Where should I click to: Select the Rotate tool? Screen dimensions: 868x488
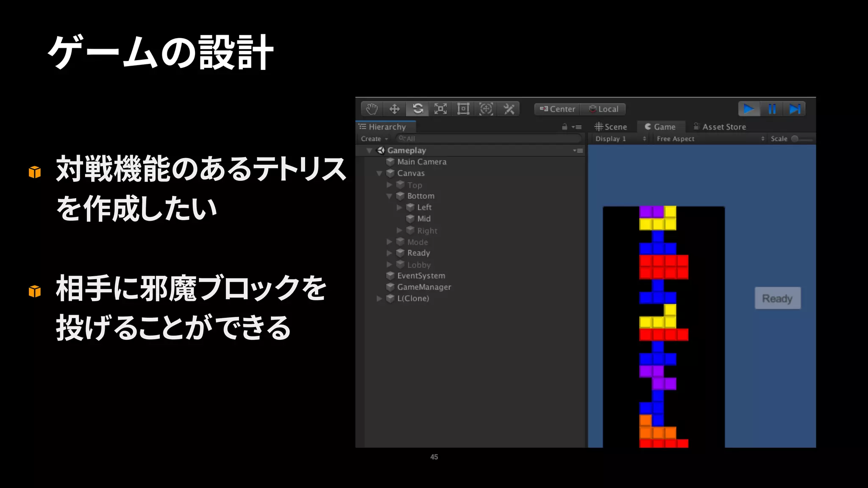(x=417, y=109)
